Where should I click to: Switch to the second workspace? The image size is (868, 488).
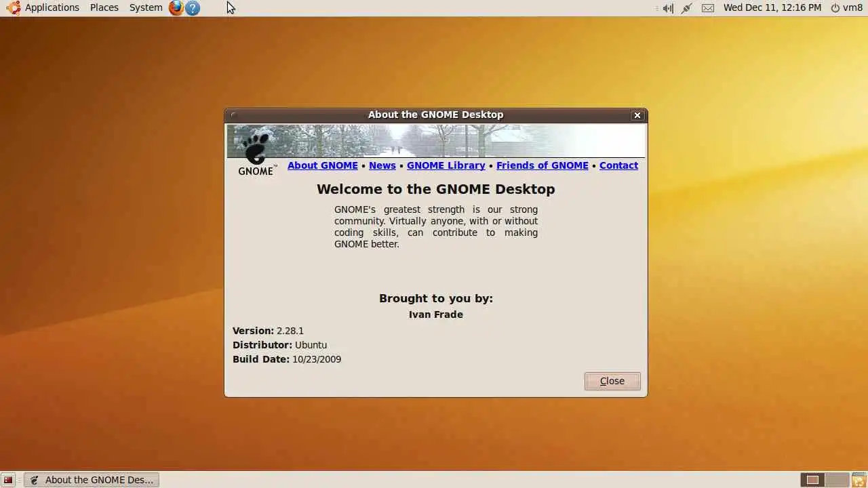click(837, 480)
